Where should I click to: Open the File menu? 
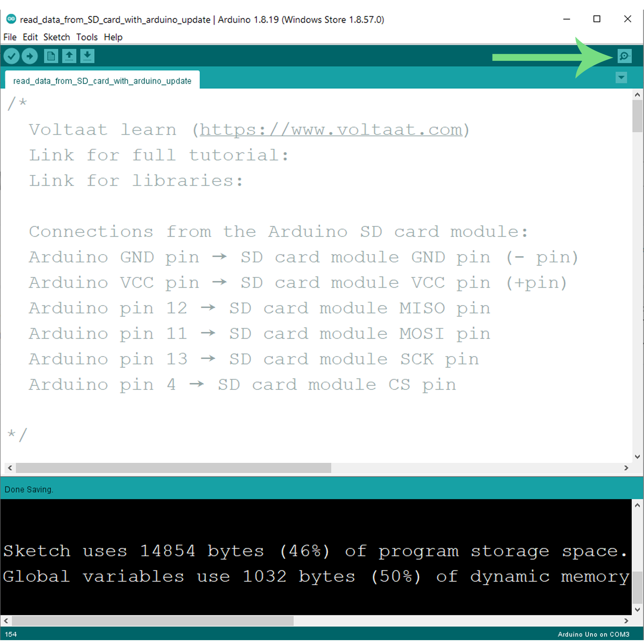(10, 37)
